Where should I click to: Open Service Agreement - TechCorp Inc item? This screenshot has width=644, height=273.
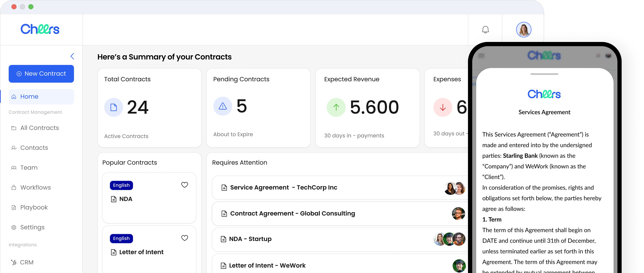pos(284,188)
